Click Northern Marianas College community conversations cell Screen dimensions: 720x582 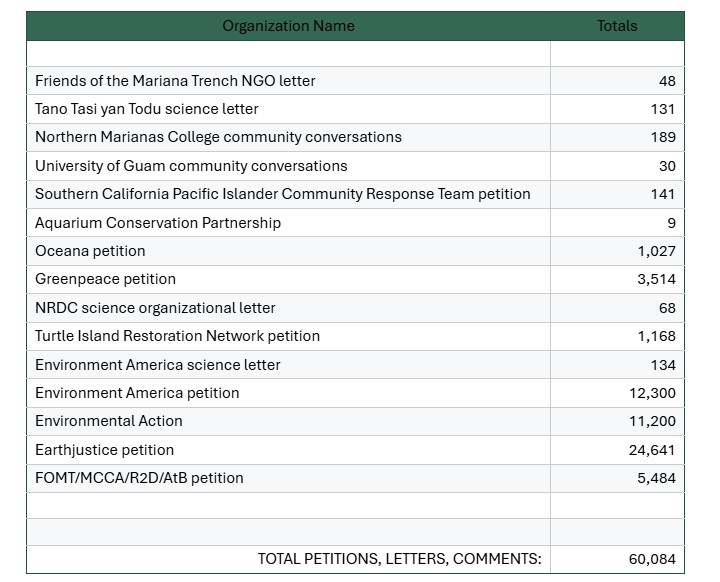coord(218,137)
